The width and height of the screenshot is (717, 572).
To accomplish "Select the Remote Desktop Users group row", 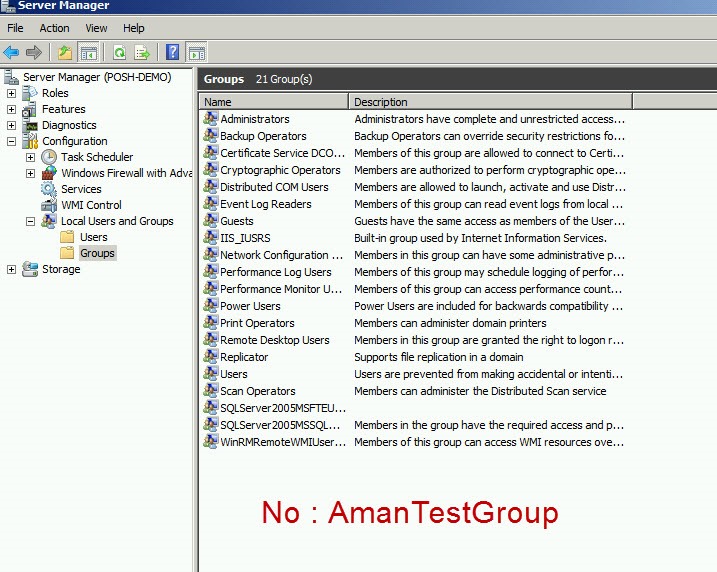I will (x=274, y=340).
